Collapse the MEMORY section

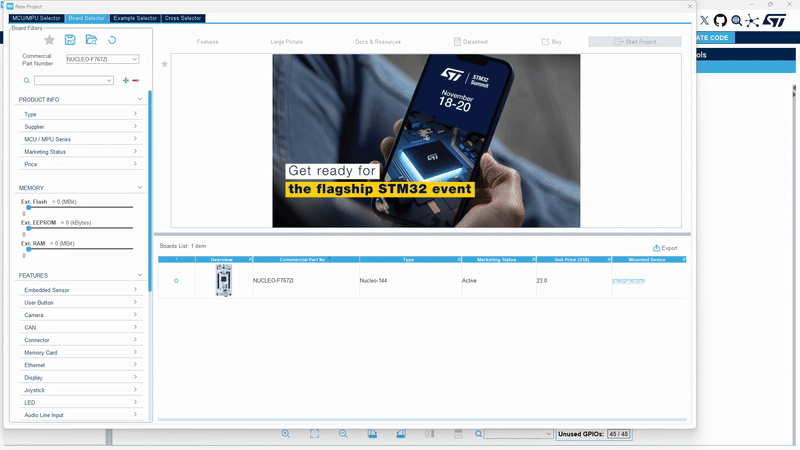click(x=140, y=187)
